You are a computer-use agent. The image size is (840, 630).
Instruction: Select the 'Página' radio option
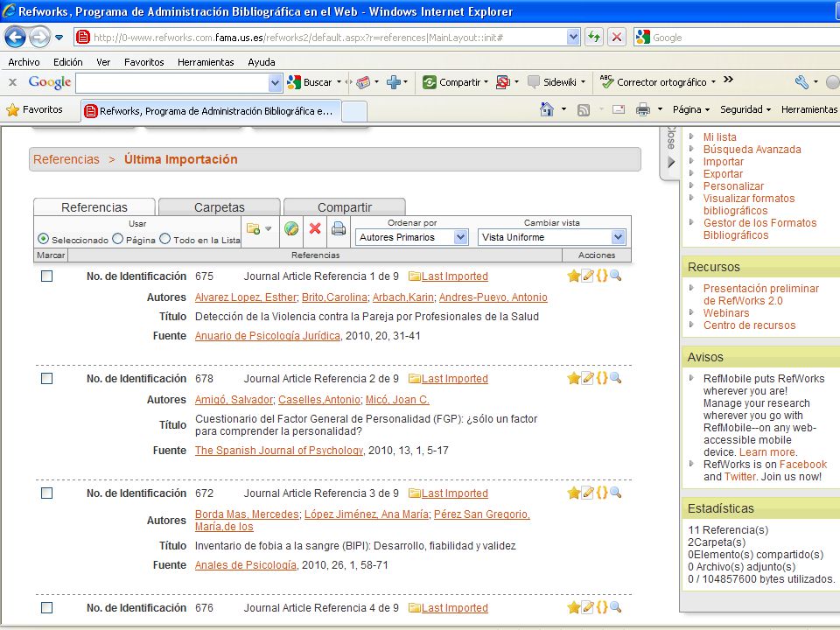(118, 239)
